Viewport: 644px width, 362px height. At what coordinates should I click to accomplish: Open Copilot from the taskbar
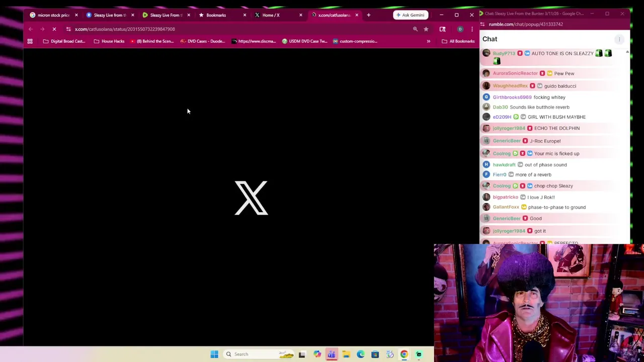[x=317, y=354]
